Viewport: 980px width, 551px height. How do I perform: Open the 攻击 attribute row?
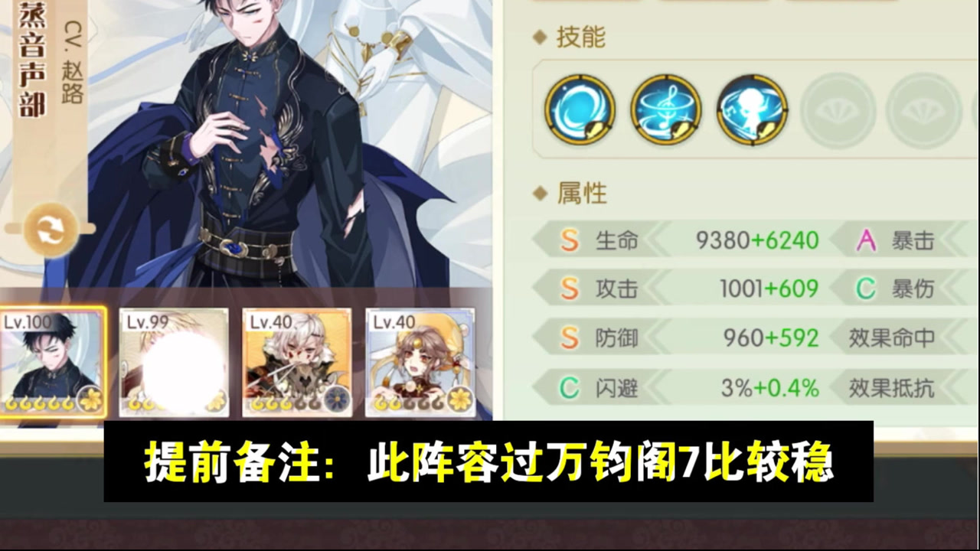pyautogui.click(x=680, y=289)
